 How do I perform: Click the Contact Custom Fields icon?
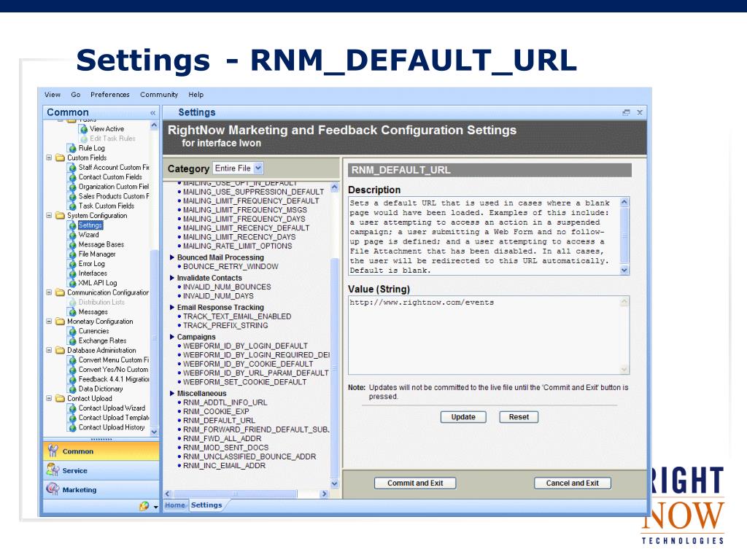pos(72,177)
